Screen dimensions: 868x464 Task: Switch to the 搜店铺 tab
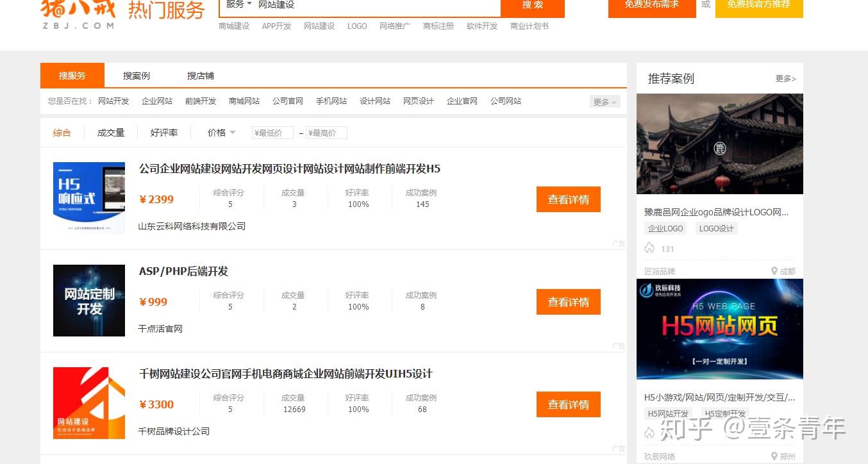point(201,76)
